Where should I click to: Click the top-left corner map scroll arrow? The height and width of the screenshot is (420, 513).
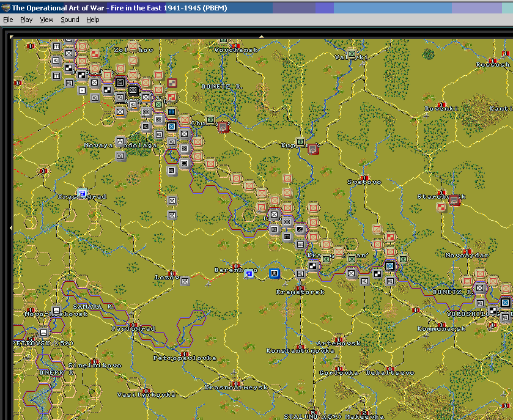click(x=12, y=37)
